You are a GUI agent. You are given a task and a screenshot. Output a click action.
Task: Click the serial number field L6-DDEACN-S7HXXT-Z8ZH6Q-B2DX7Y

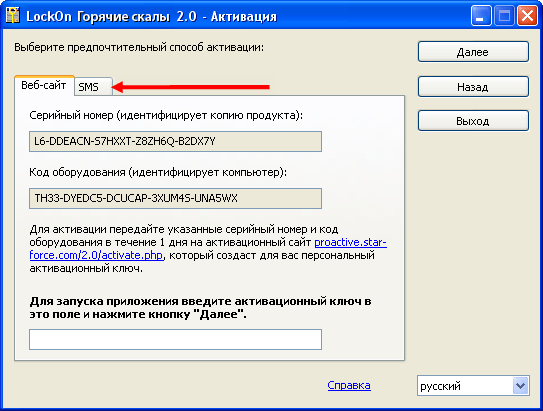176,141
